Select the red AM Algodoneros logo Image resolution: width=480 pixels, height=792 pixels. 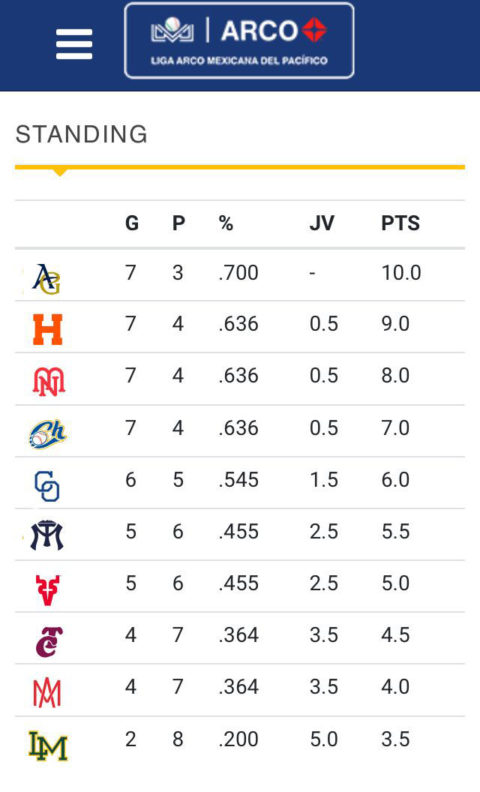47,692
